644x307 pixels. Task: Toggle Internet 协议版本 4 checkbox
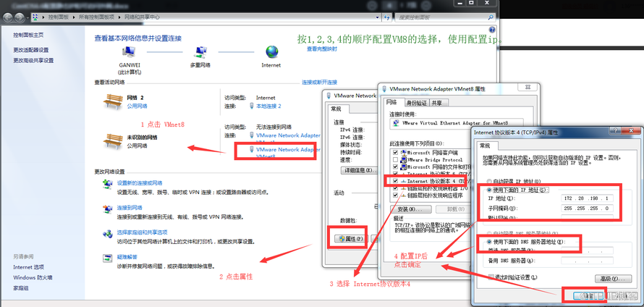coord(395,181)
